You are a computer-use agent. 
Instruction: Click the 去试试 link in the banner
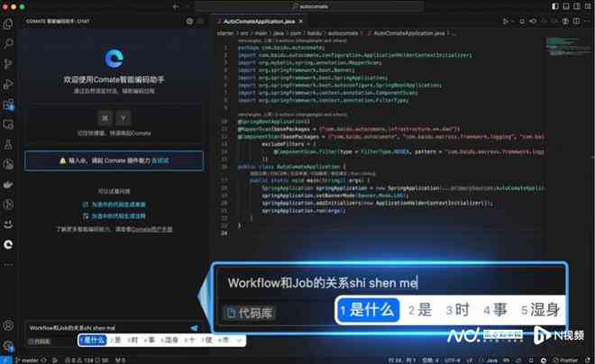[x=160, y=160]
